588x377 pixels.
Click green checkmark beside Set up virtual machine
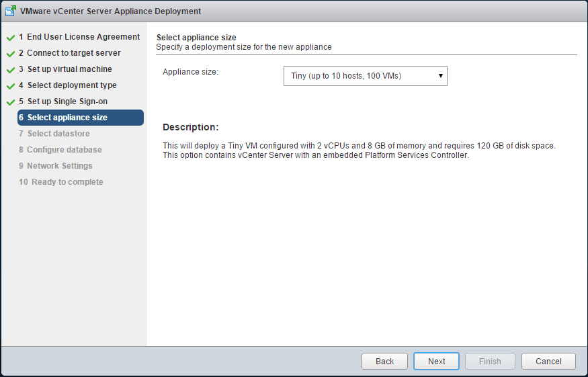click(x=11, y=70)
